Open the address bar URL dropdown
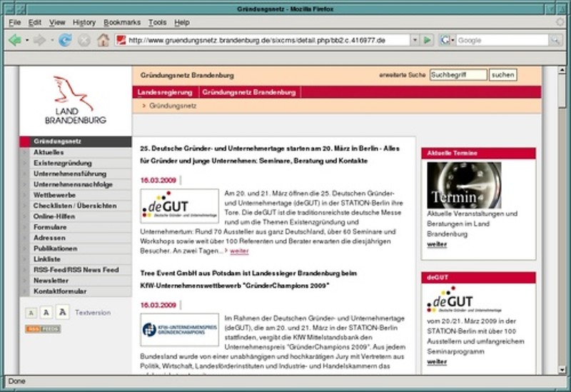 point(415,40)
